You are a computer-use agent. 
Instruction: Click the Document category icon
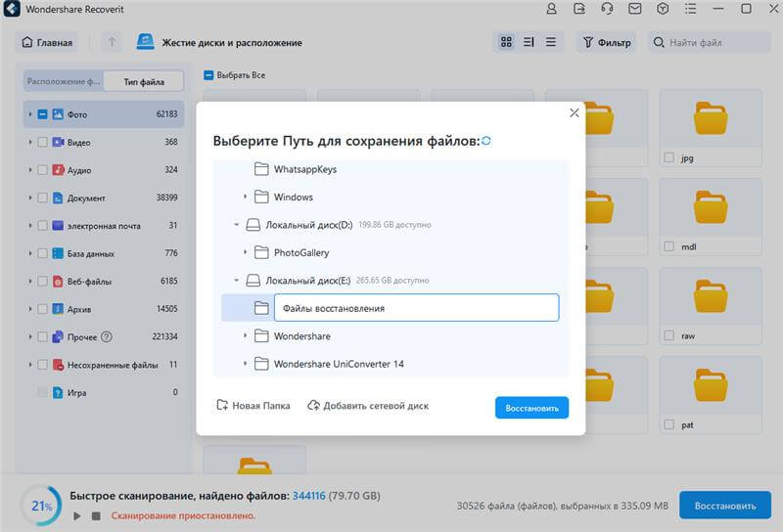pos(58,199)
